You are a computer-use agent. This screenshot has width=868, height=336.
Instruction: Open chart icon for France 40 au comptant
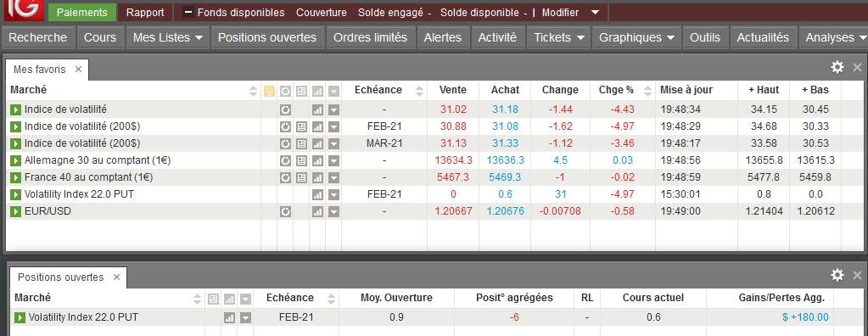pos(317,177)
